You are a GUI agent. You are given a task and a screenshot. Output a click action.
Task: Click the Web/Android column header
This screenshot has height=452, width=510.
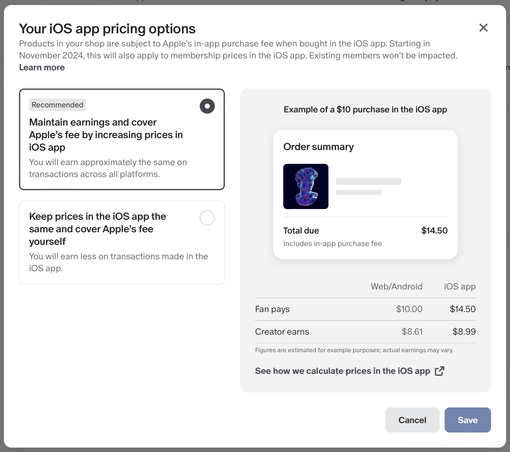click(x=396, y=287)
